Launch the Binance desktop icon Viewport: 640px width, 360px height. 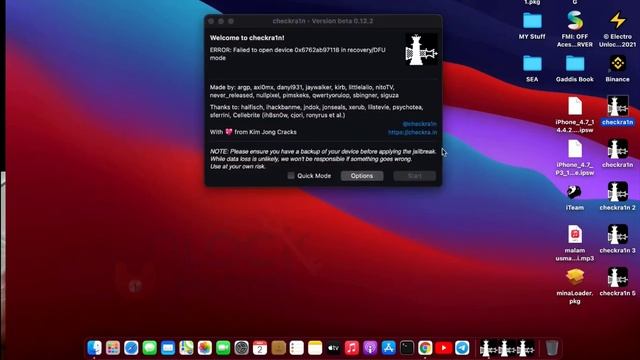[618, 69]
